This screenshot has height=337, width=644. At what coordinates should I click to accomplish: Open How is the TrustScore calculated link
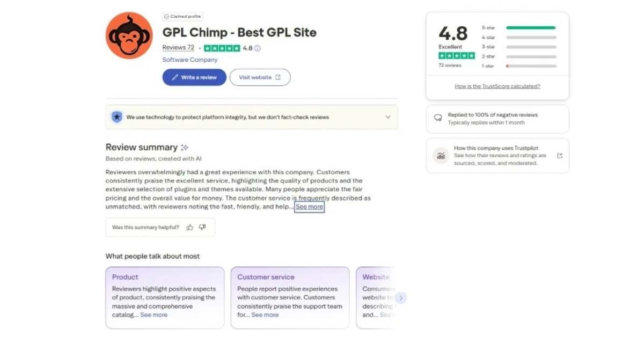pyautogui.click(x=497, y=86)
